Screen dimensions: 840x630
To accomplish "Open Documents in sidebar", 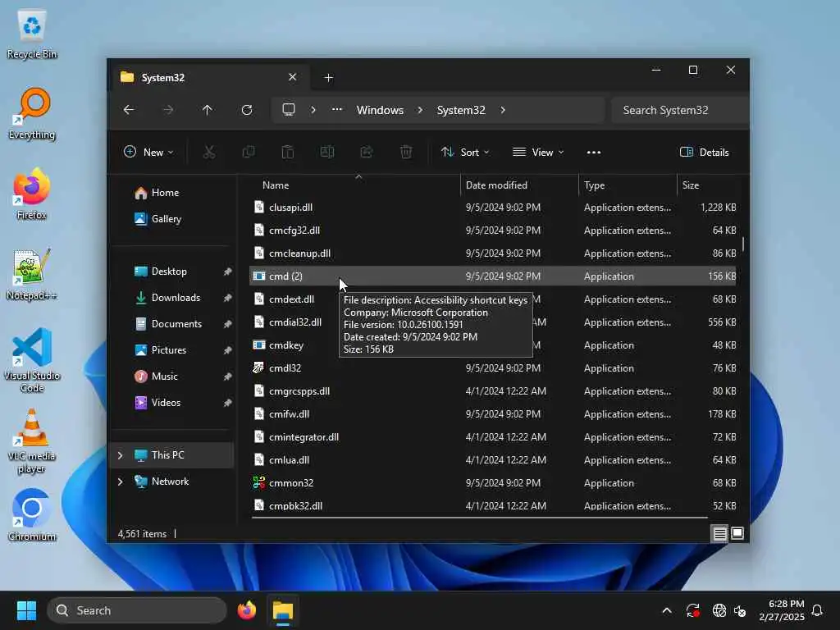I will pos(176,323).
